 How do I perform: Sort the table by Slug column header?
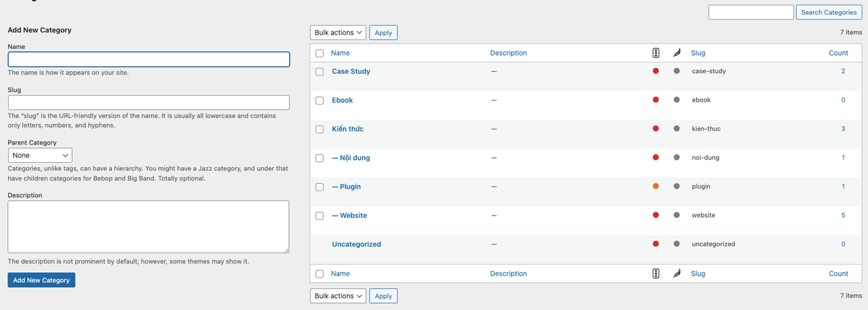click(x=698, y=53)
